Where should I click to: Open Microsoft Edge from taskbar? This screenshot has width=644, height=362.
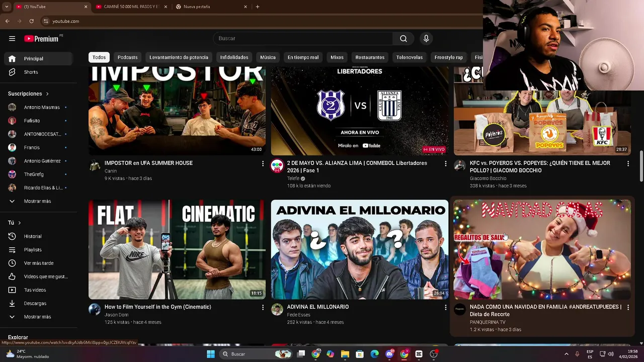(x=375, y=354)
